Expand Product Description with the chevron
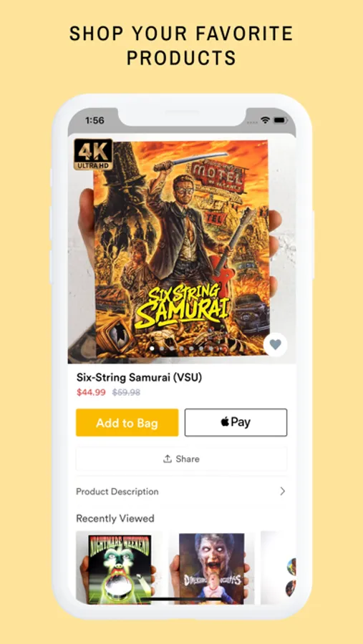Screen dimensions: 363x644 (282, 491)
